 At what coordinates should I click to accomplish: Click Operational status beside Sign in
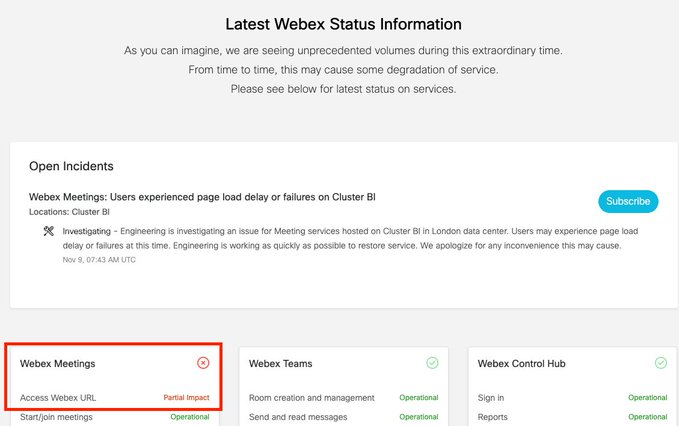648,397
